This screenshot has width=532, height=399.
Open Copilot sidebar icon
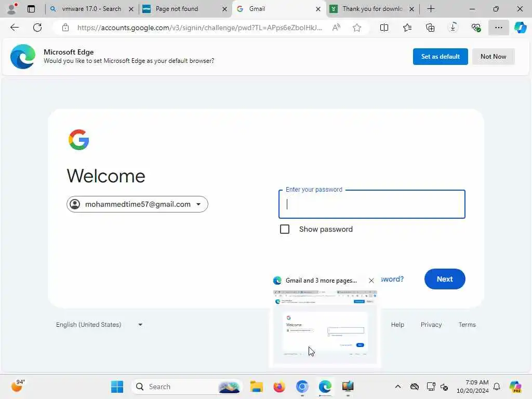520,28
